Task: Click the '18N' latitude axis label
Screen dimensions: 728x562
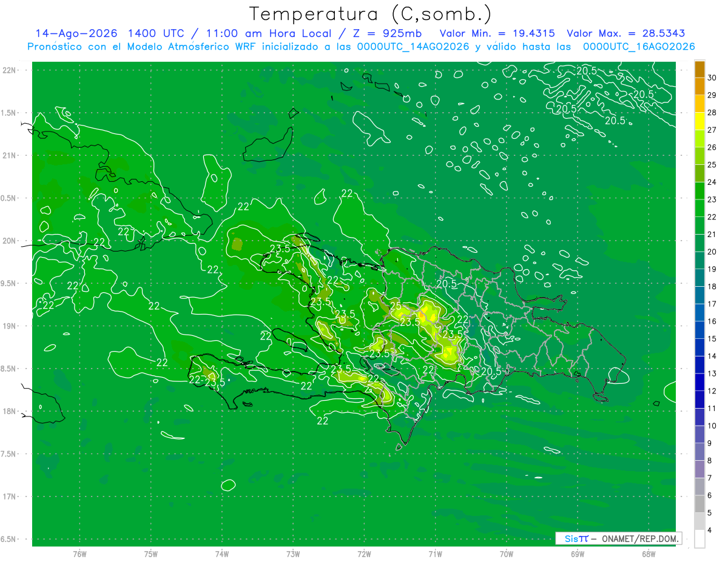Action: pyautogui.click(x=9, y=411)
